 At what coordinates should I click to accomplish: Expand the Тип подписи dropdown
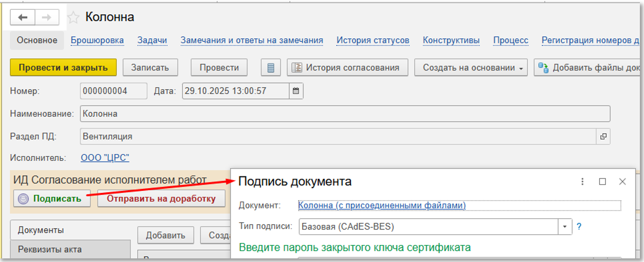click(x=565, y=226)
